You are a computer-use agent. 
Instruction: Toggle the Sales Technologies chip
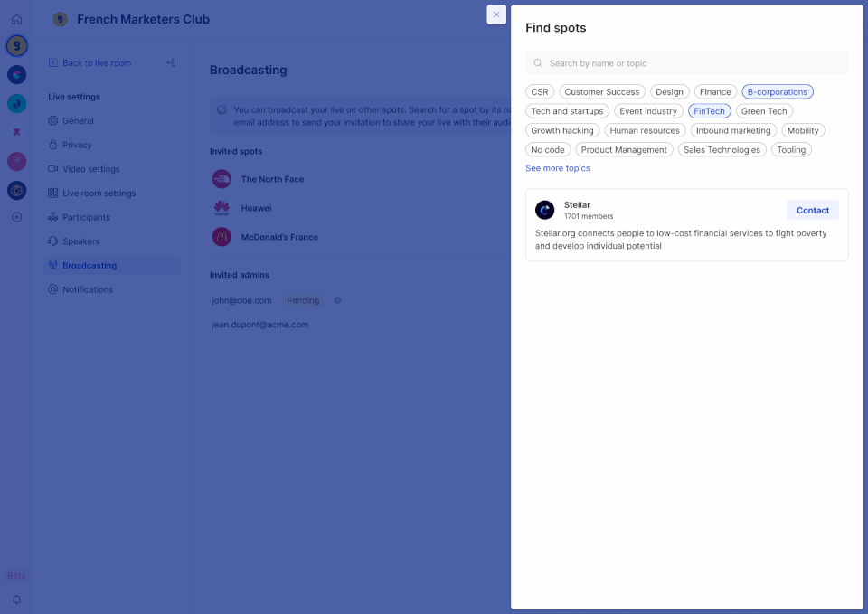pos(722,150)
